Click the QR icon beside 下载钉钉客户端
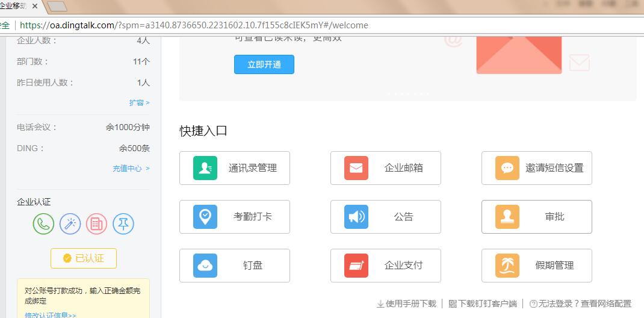The width and height of the screenshot is (644, 318). coord(453,304)
